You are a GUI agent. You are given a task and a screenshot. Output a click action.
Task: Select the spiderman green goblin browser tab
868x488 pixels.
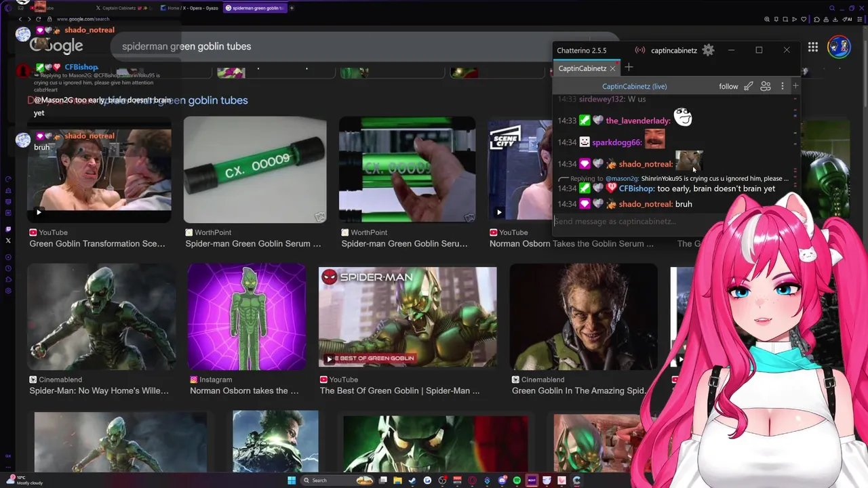point(254,8)
